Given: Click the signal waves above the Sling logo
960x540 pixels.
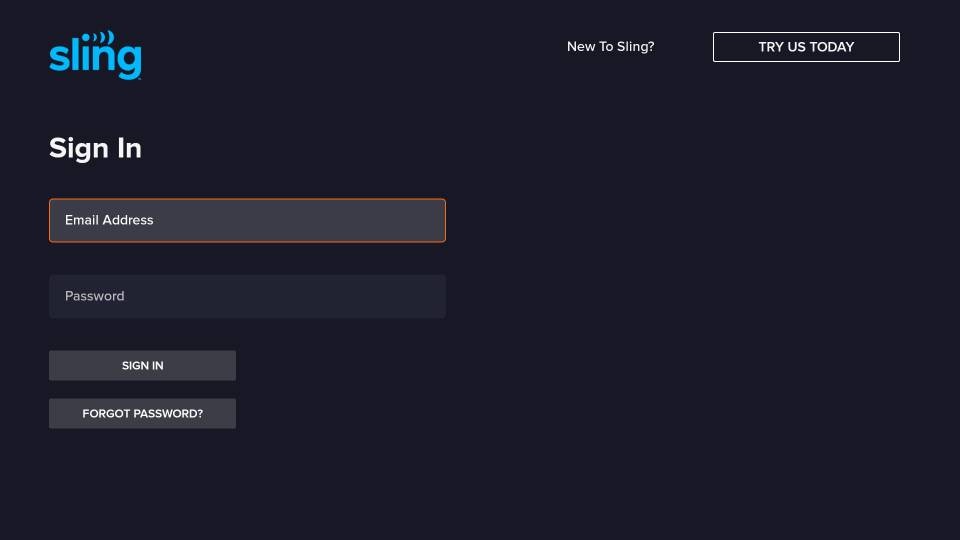Looking at the screenshot, I should point(99,37).
